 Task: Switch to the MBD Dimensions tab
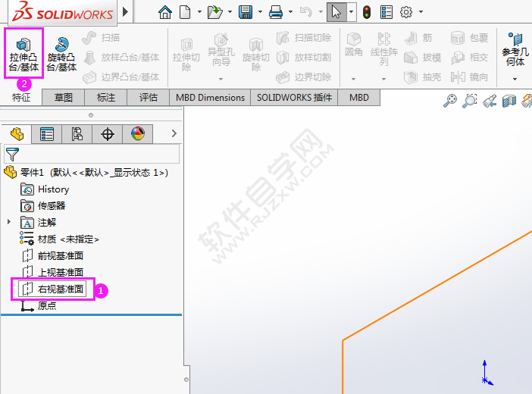(210, 98)
